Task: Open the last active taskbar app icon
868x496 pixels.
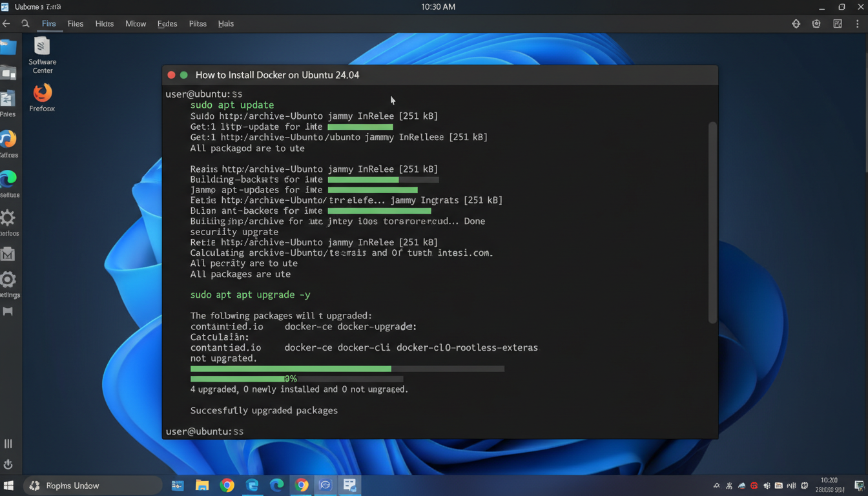Action: (350, 485)
